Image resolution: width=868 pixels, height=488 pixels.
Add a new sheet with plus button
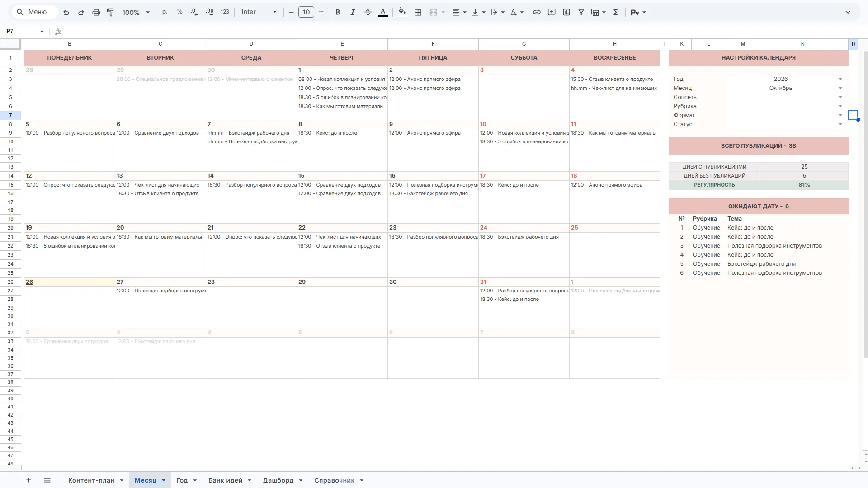coord(28,480)
